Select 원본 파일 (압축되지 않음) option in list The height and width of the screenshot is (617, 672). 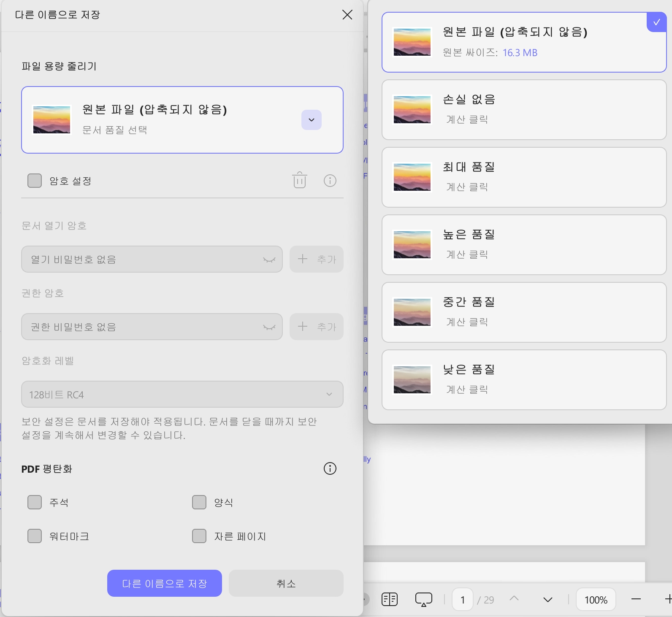(x=524, y=42)
